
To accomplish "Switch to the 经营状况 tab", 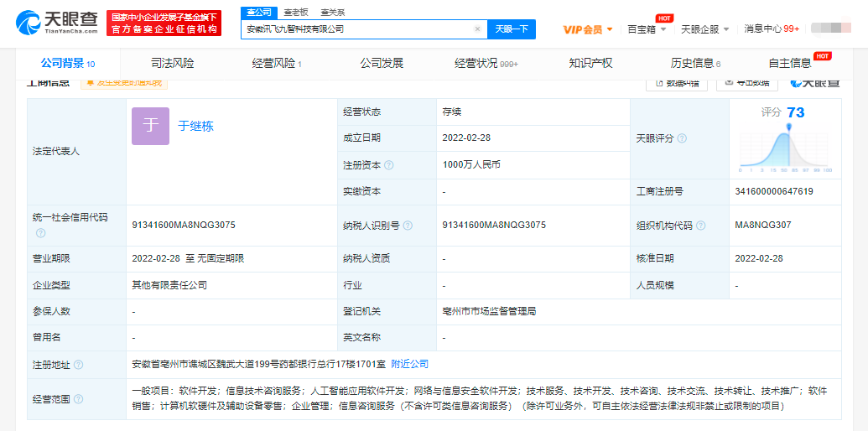I will [x=486, y=64].
